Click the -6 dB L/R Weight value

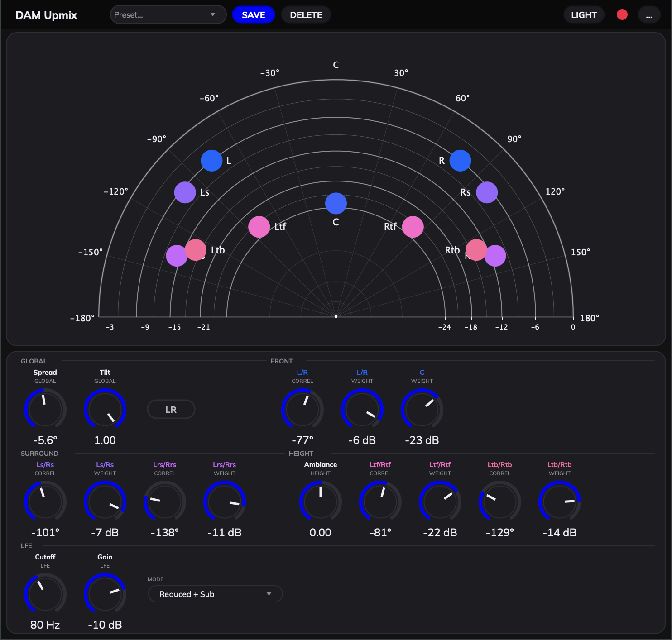pos(362,440)
